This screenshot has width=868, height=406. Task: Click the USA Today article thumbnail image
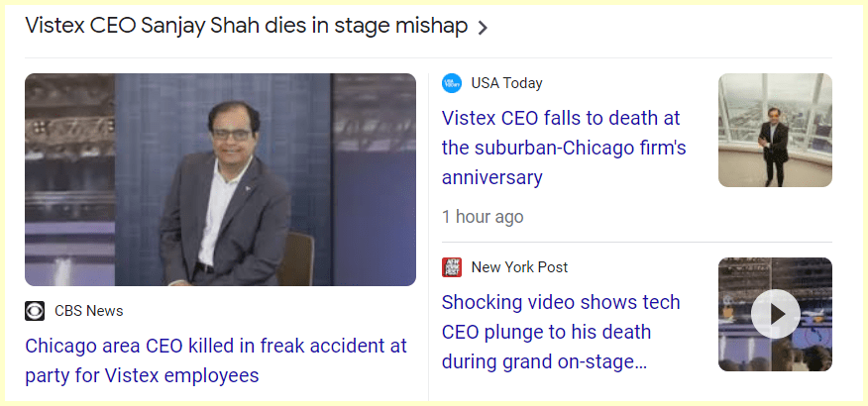click(775, 130)
